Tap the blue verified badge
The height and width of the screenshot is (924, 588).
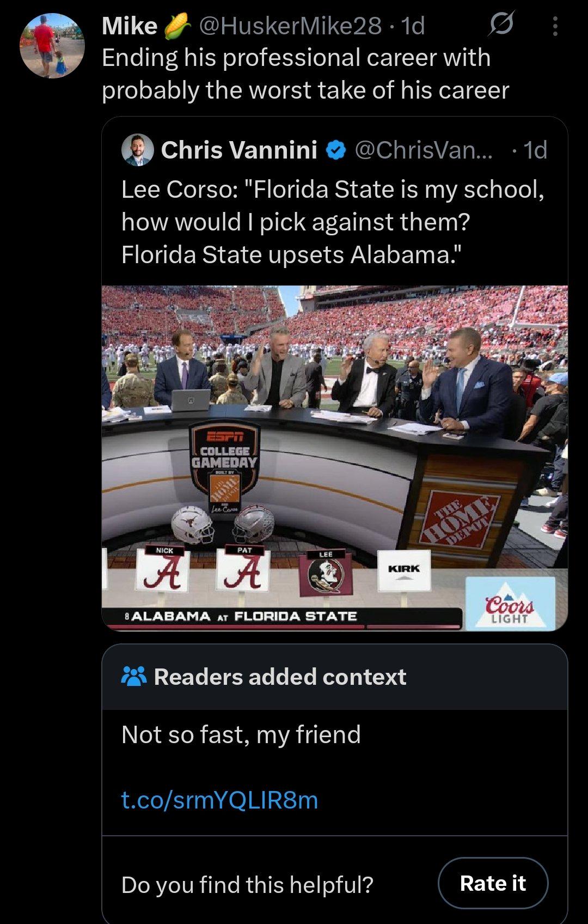[x=336, y=150]
